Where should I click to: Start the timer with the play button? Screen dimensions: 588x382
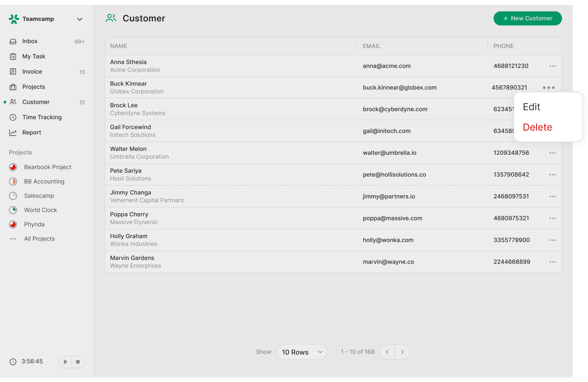coord(65,362)
